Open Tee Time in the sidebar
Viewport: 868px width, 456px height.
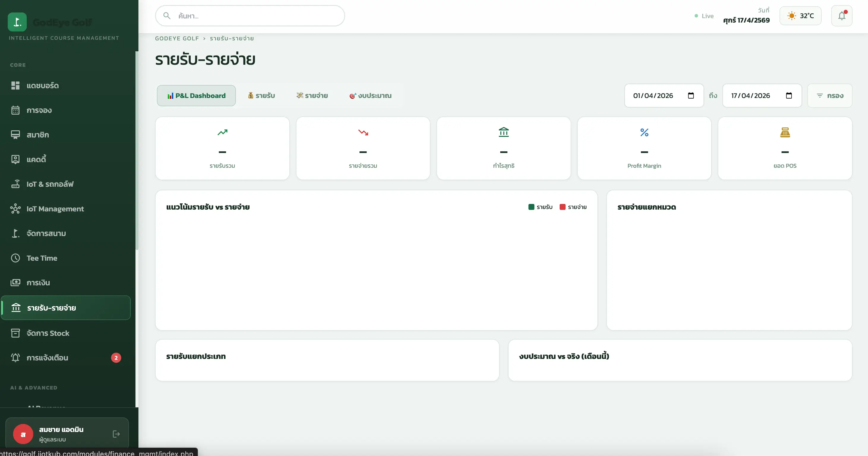point(66,258)
